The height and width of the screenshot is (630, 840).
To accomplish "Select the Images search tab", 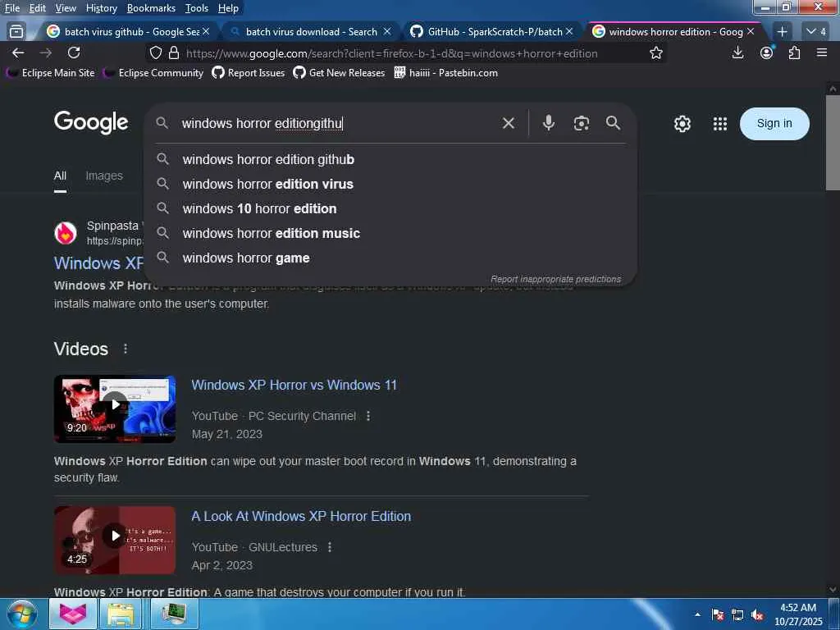I will pos(104,176).
